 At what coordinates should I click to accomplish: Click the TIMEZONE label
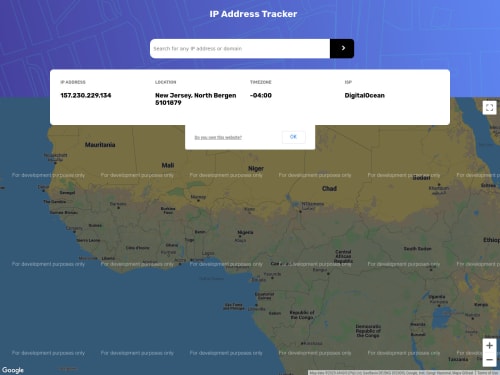(x=261, y=82)
